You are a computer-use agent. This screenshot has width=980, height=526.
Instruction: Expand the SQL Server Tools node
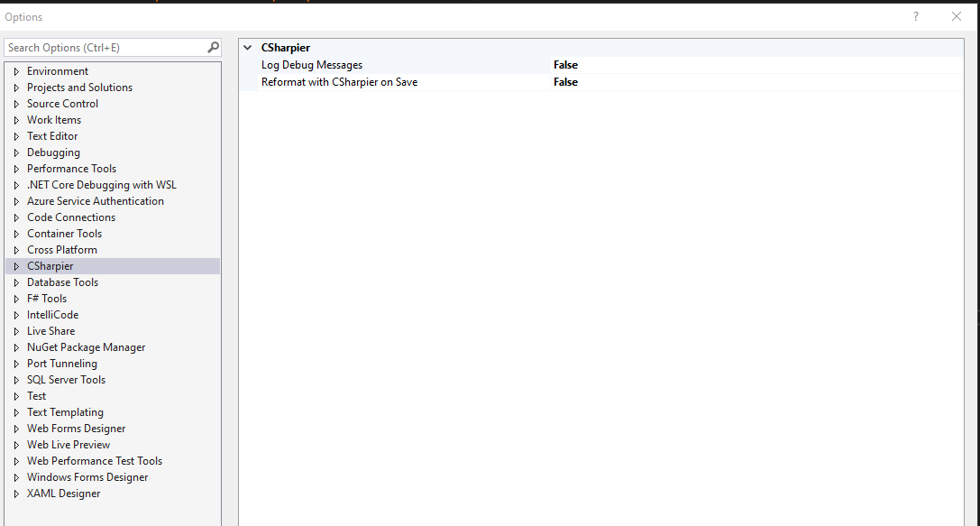(x=15, y=379)
